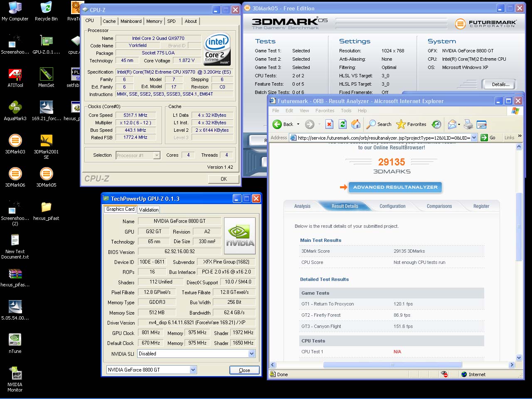Open My Computer desktop icon
The width and height of the screenshot is (532, 399).
point(15,12)
